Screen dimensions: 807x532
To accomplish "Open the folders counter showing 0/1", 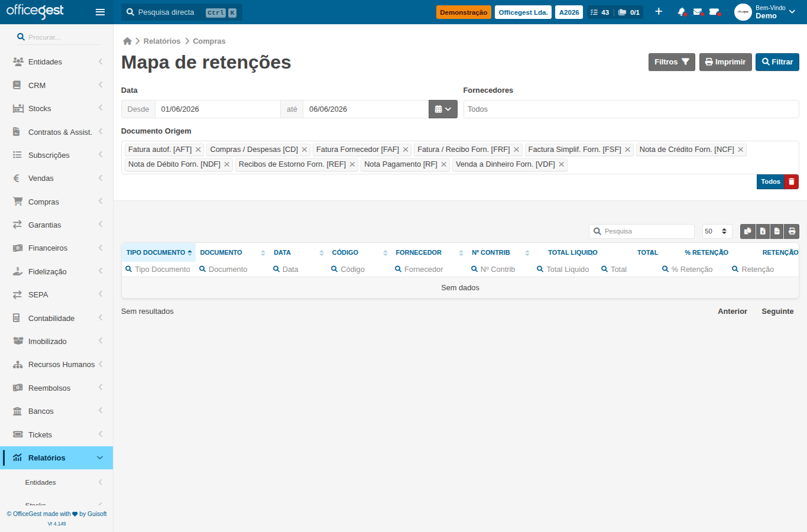I will 629,12.
